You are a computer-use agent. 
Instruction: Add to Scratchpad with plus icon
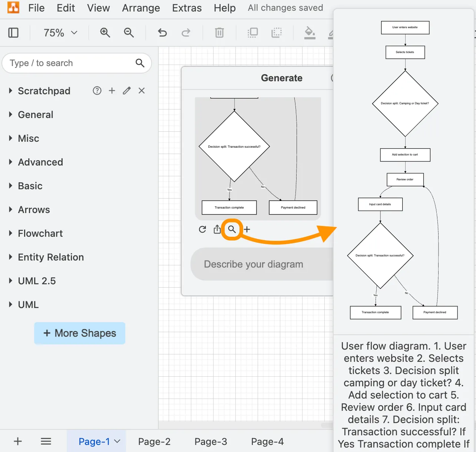tap(112, 91)
